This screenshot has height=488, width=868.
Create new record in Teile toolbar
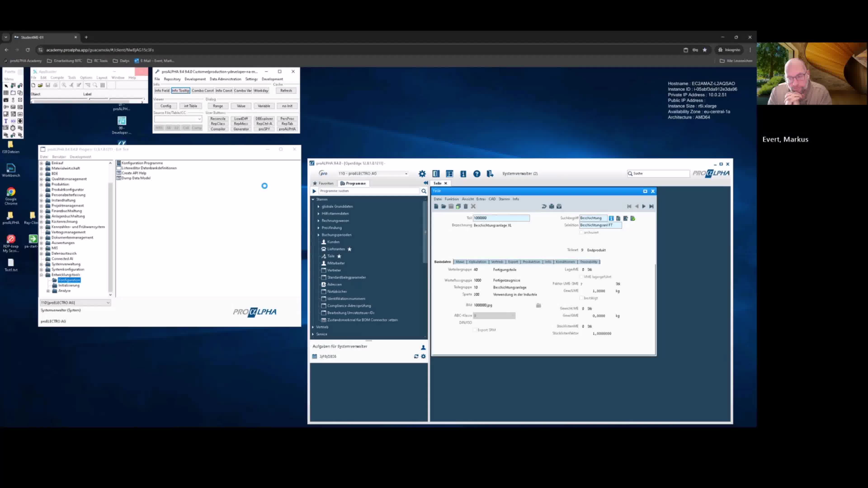click(436, 206)
